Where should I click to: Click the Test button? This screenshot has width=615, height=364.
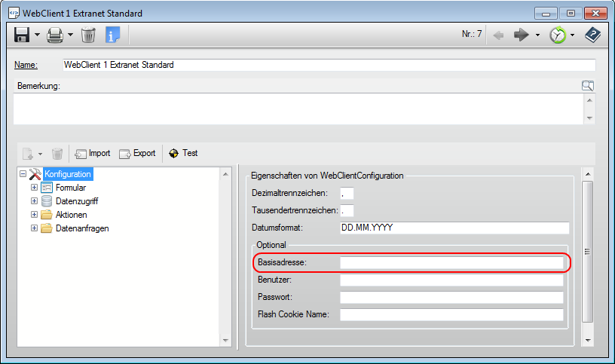(183, 153)
